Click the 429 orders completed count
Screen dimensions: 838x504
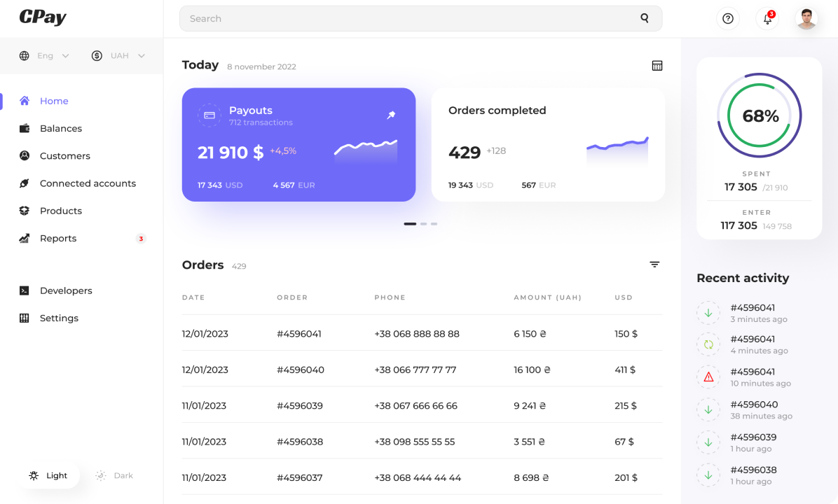tap(465, 152)
